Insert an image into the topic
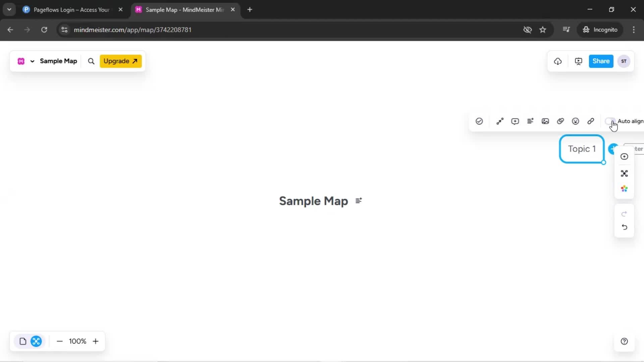Viewport: 644px width, 362px height. (x=545, y=121)
